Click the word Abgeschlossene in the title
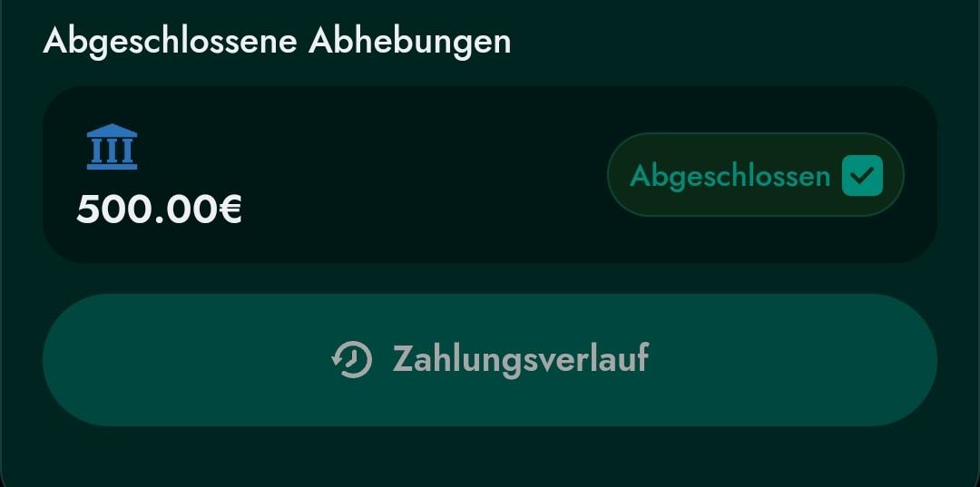 (x=170, y=41)
